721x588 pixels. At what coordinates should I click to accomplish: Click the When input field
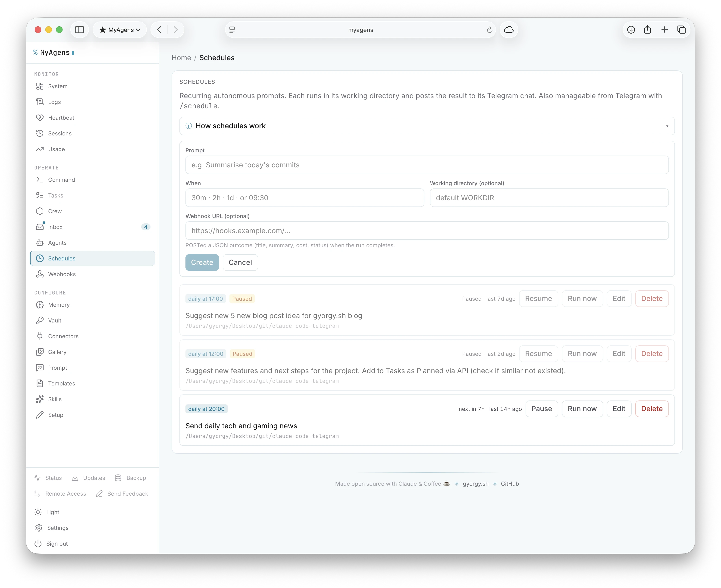tap(305, 198)
